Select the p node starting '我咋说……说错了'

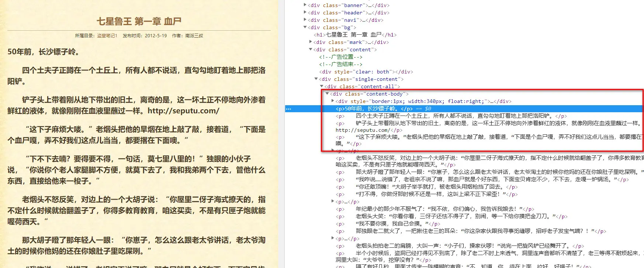[482, 179]
